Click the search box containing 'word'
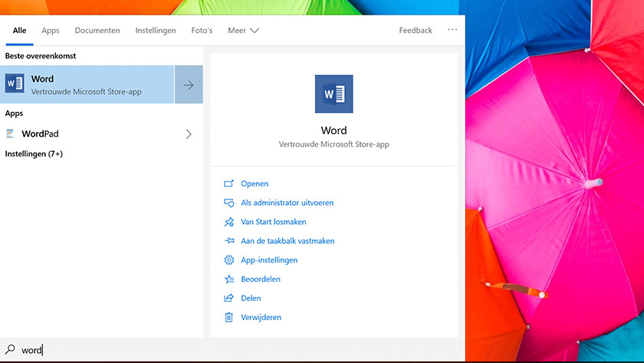Image resolution: width=644 pixels, height=363 pixels. pyautogui.click(x=230, y=350)
